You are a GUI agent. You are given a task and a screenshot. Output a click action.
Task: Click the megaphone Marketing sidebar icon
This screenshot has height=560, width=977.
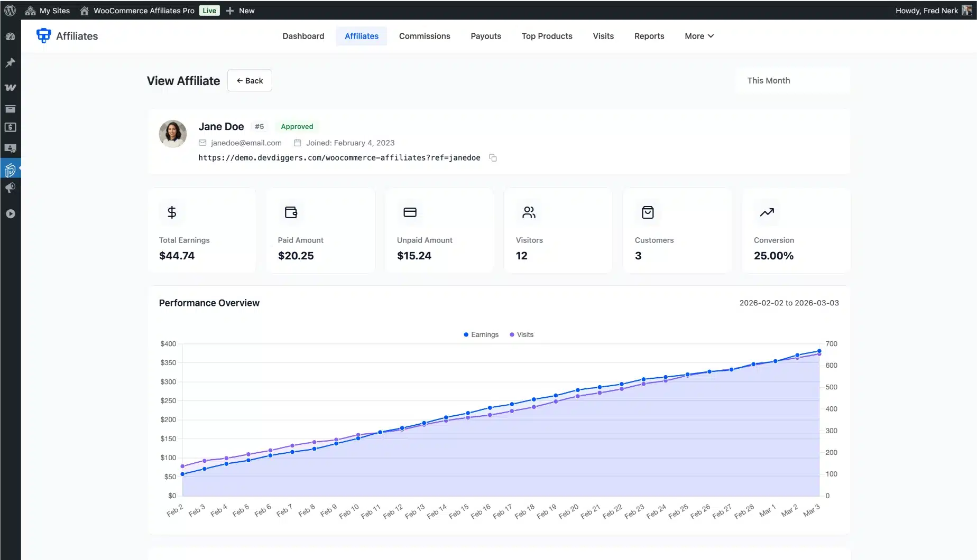[x=10, y=188]
